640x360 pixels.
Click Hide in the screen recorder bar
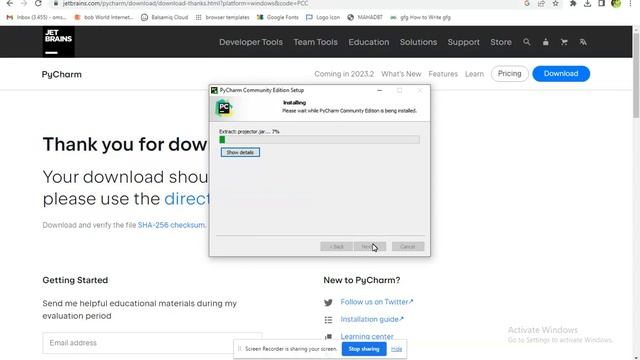tap(396, 349)
